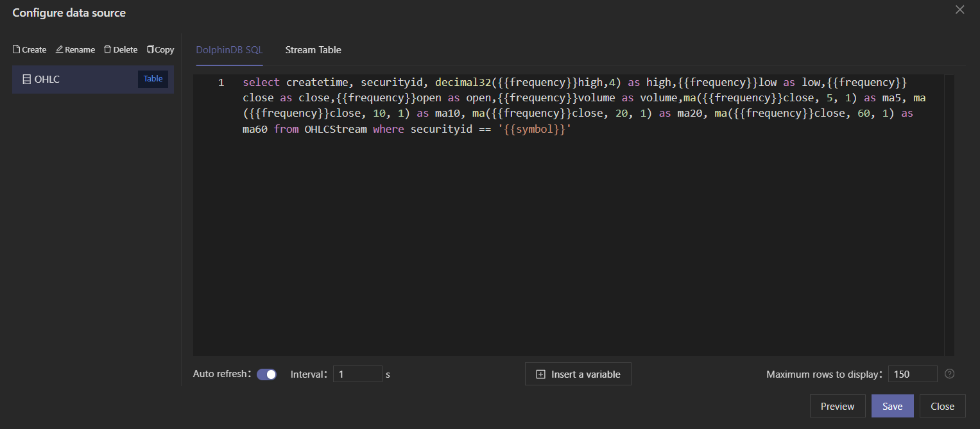The width and height of the screenshot is (980, 429).
Task: Click the table icon beside OHLC
Action: click(26, 80)
